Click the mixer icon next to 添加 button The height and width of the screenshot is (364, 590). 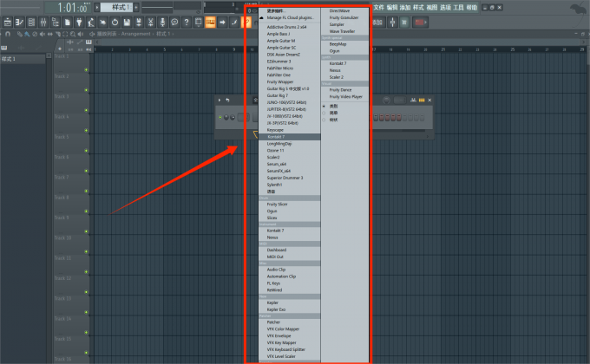(x=392, y=23)
